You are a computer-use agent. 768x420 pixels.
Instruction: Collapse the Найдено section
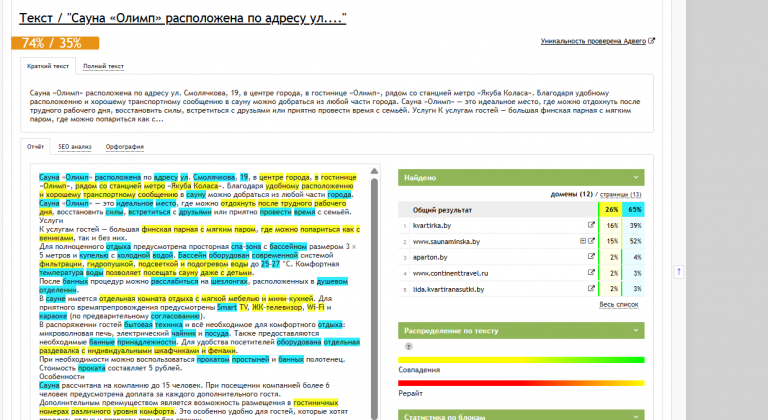636,177
